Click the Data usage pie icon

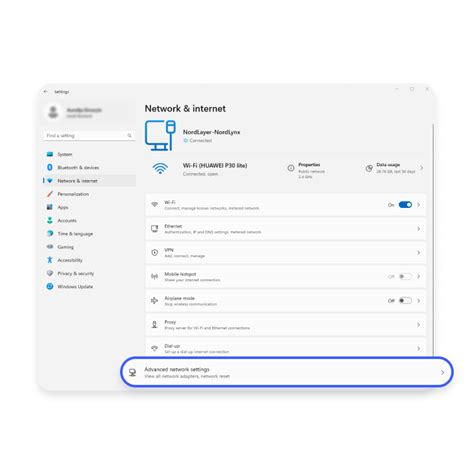coord(369,168)
